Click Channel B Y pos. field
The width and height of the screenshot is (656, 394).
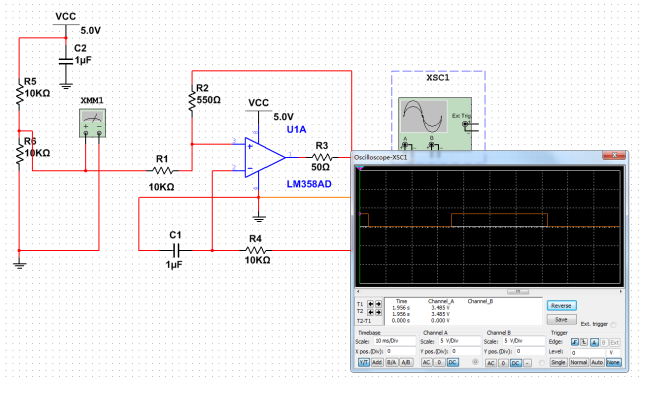point(530,351)
